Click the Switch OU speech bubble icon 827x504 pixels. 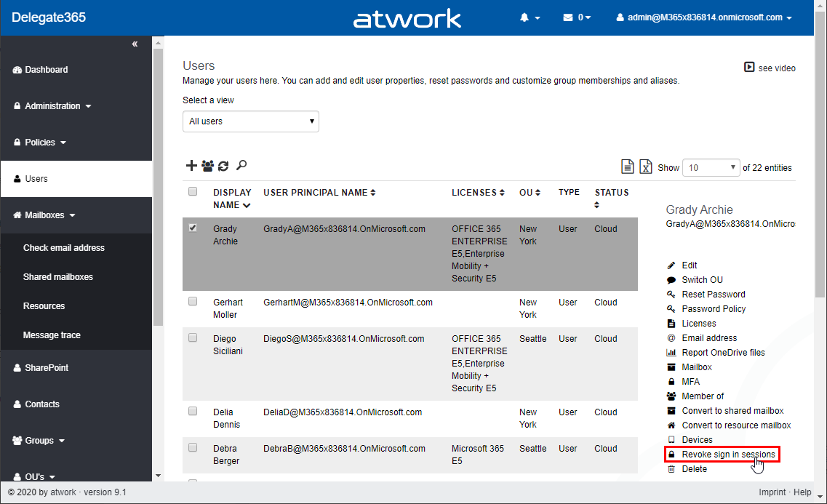pos(671,280)
